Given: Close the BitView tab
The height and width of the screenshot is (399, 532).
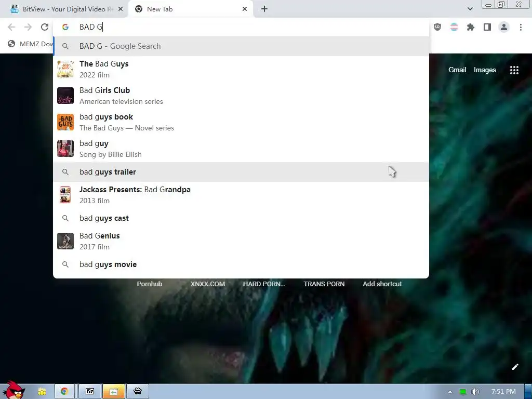Looking at the screenshot, I should tap(121, 9).
